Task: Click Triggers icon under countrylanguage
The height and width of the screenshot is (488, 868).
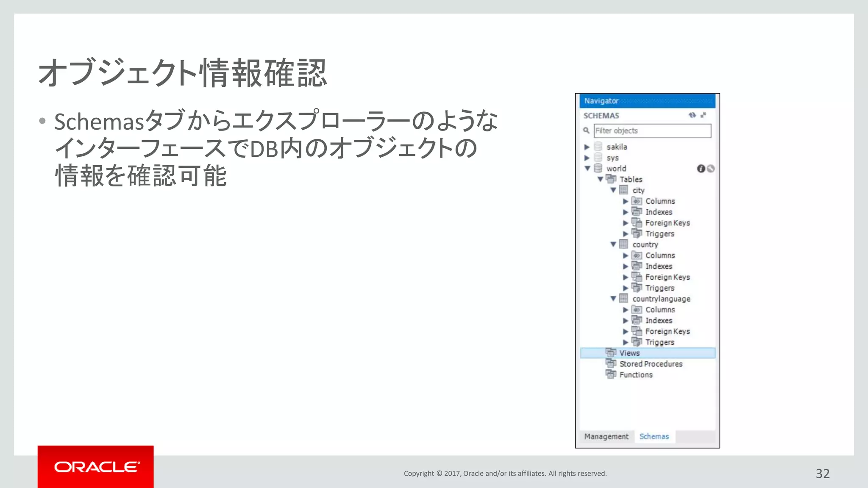Action: pyautogui.click(x=637, y=341)
